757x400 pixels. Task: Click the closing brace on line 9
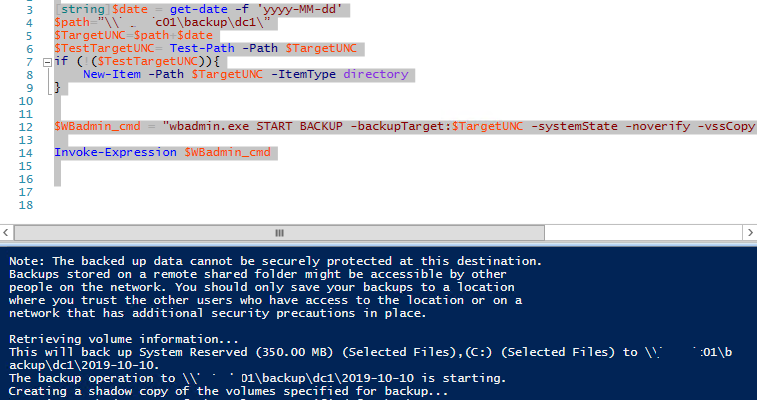point(58,87)
